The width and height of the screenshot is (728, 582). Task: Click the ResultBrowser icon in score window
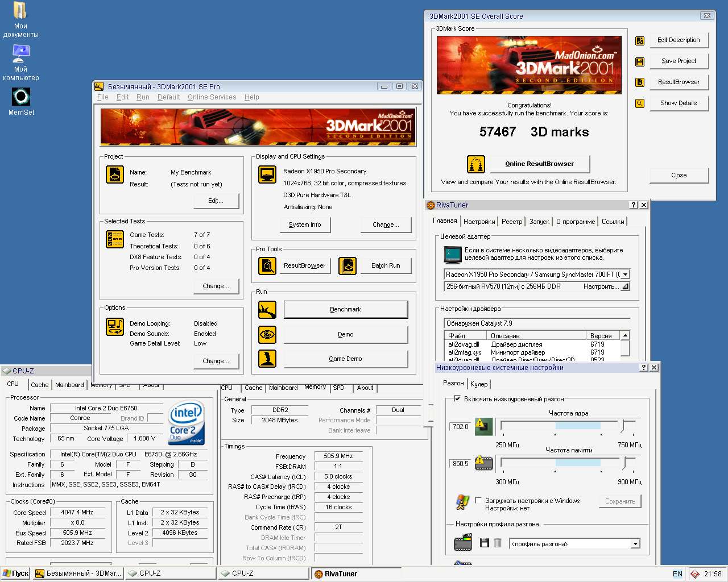(640, 82)
